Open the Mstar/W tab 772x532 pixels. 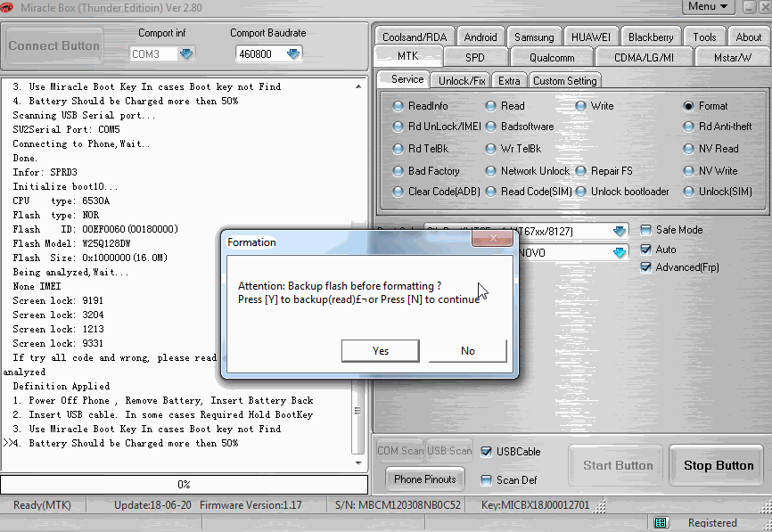(x=733, y=58)
